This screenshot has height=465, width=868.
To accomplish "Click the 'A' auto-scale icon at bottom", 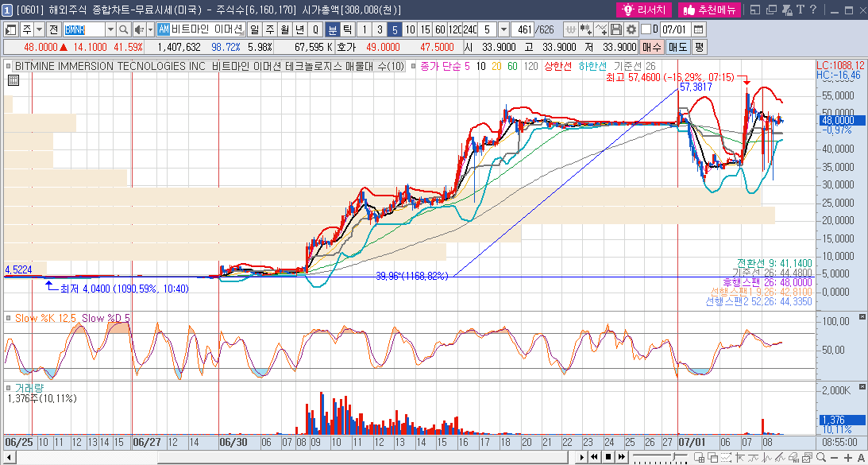I will point(861,458).
